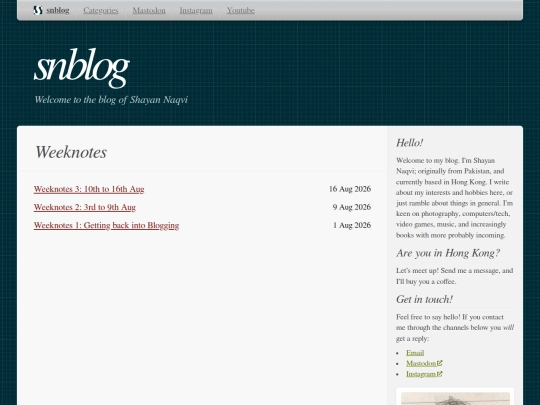Click the date 16 Aug 2026
540x405 pixels.
[x=350, y=189]
